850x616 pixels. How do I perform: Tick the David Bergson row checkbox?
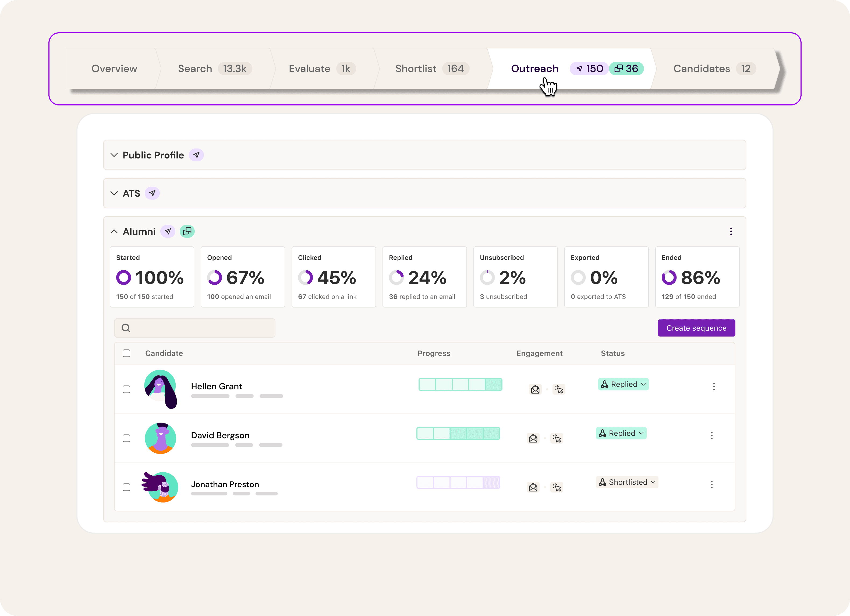[x=127, y=438]
